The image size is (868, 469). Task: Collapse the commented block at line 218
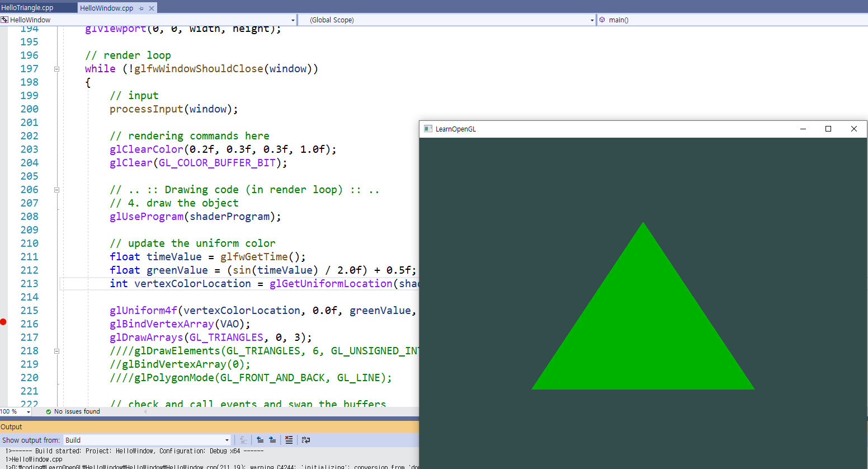[x=56, y=351]
